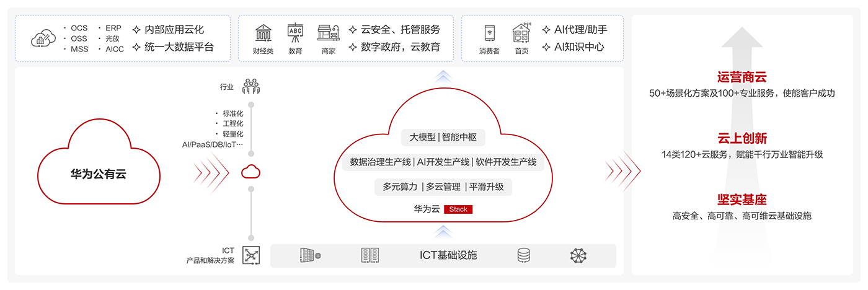Click the AI/PaaS/DB/IoT… text
This screenshot has width=868, height=290.
pos(213,144)
